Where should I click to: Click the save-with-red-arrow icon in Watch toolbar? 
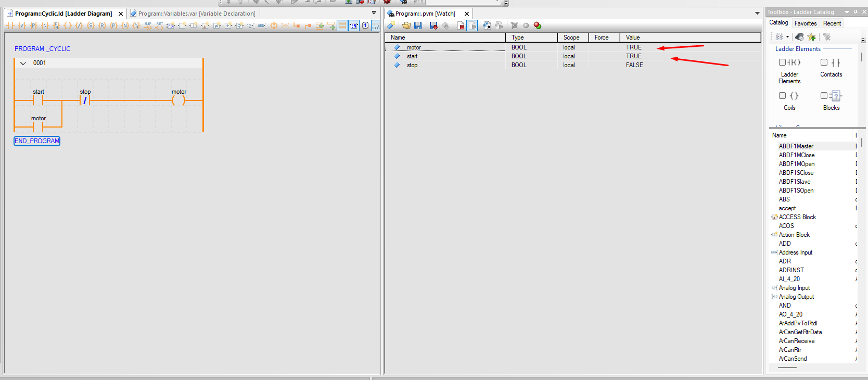point(433,26)
